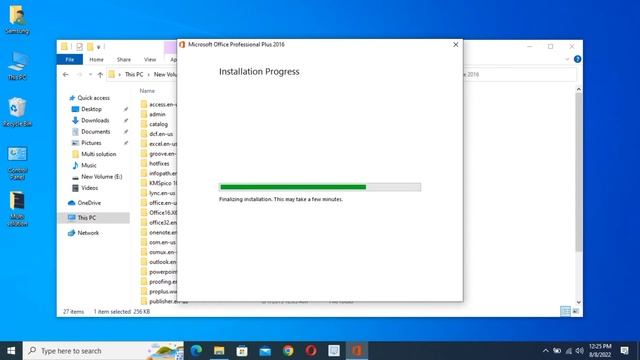The image size is (640, 360).
Task: Select the dcf.en-us folder
Action: pyautogui.click(x=161, y=134)
